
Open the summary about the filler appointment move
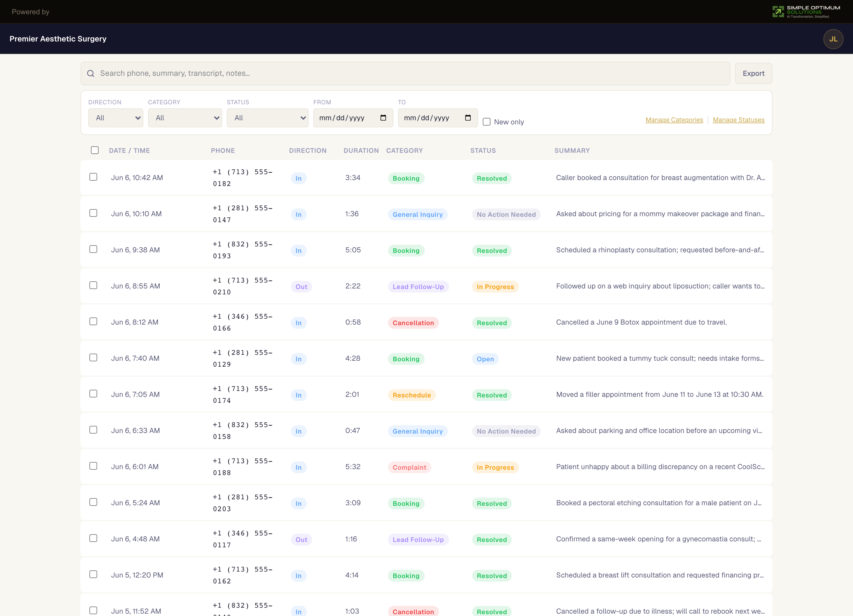click(x=660, y=394)
